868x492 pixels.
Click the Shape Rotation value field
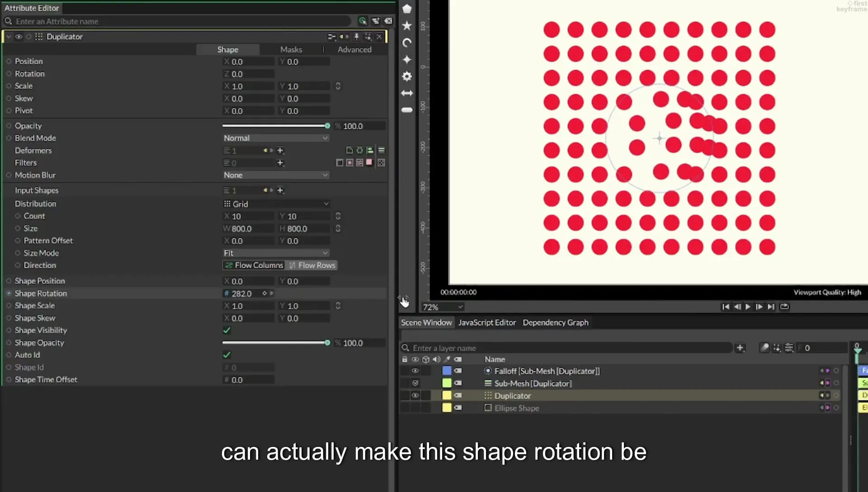click(242, 293)
